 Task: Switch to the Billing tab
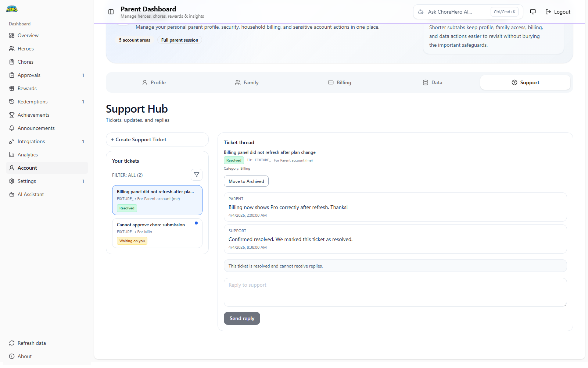coord(339,82)
